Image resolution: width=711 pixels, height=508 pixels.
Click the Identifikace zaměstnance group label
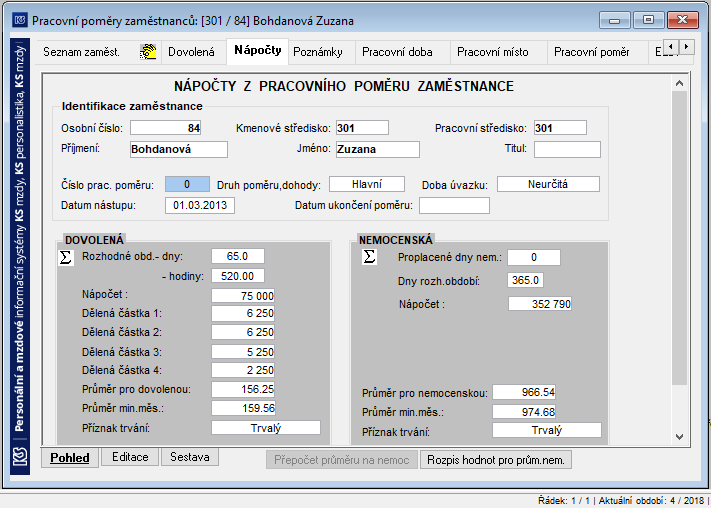[x=132, y=106]
